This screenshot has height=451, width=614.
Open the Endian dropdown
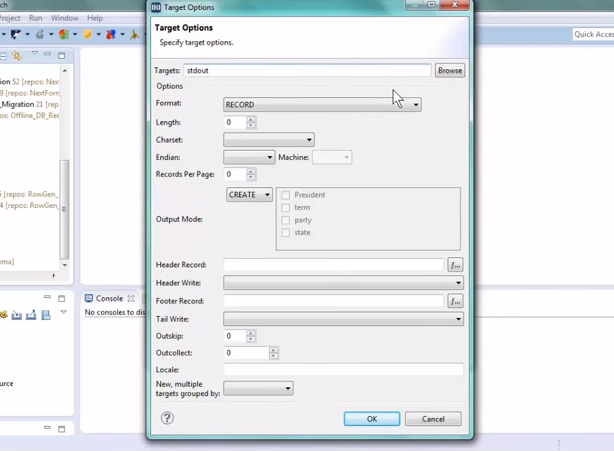pos(249,157)
